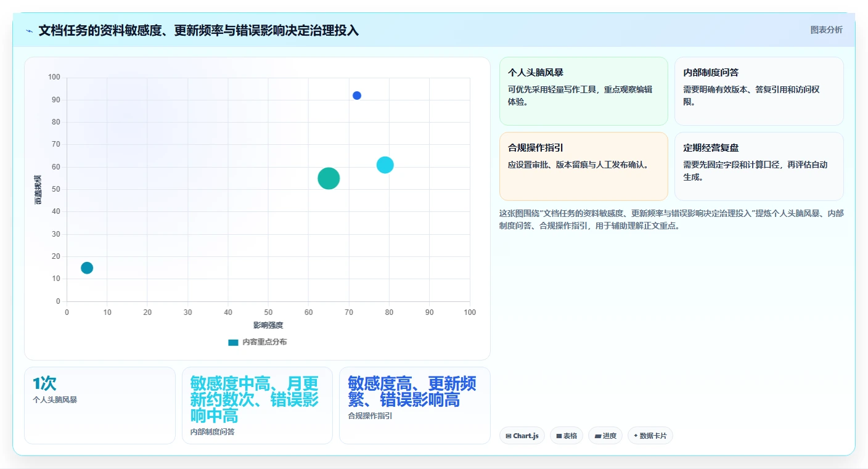Open the 个人头脑风暴 info card

pos(583,91)
